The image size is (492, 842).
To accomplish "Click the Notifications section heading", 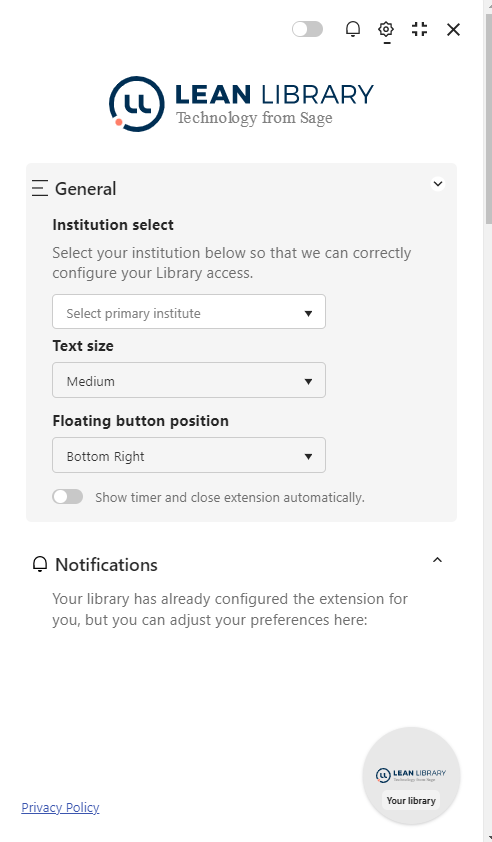I will [106, 565].
